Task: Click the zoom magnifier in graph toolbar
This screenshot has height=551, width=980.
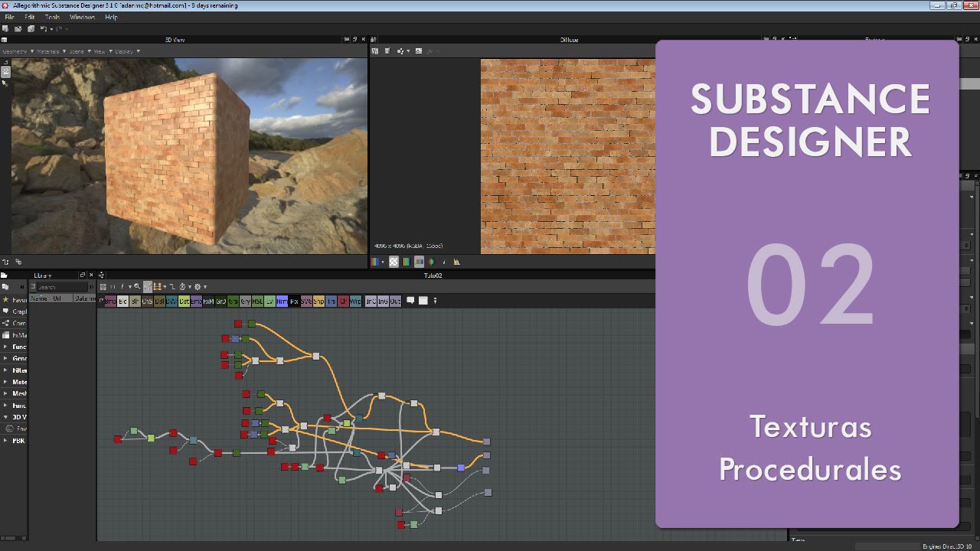Action: [137, 287]
